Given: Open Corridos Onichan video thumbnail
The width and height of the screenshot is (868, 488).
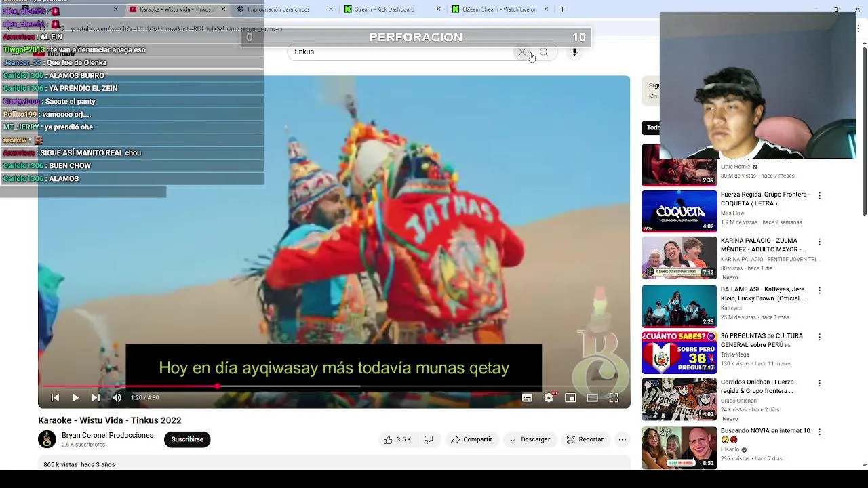Looking at the screenshot, I should click(x=679, y=399).
